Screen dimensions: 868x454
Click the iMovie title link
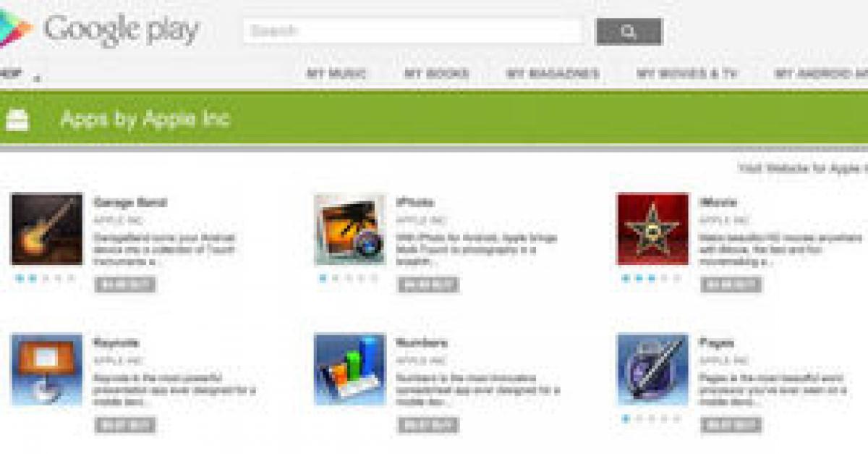pyautogui.click(x=718, y=202)
